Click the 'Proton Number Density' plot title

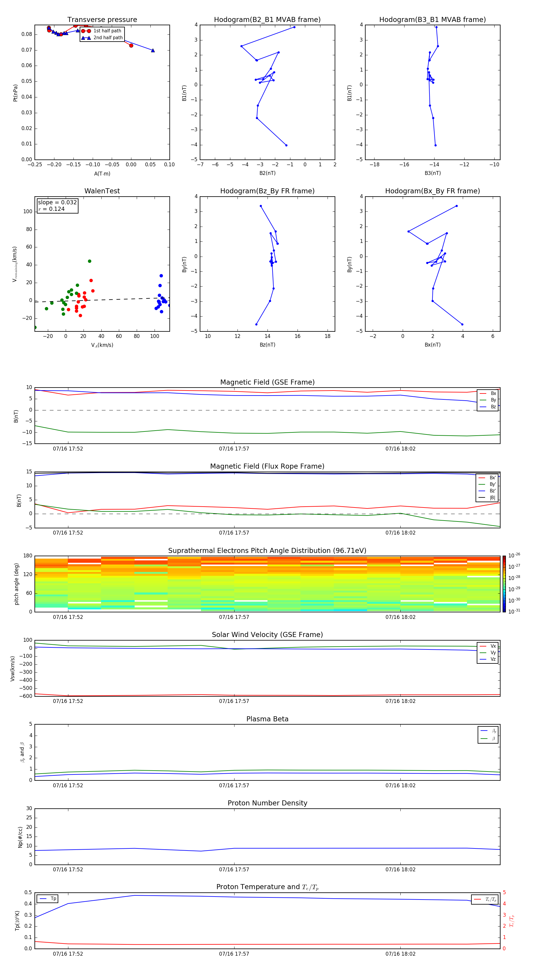pos(267,803)
